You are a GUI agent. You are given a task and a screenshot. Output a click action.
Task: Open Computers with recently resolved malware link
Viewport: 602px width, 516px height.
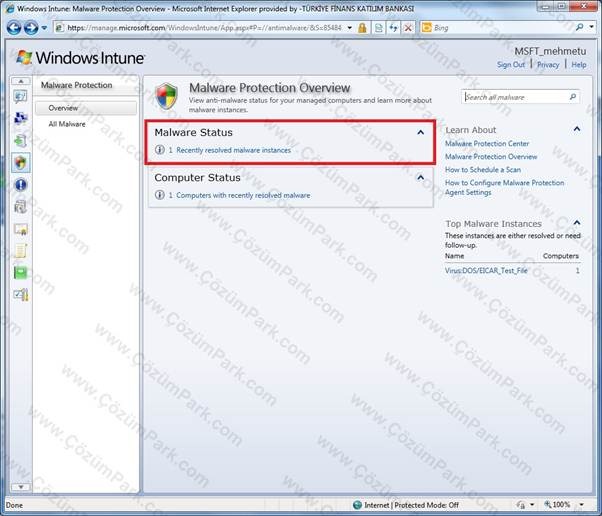pyautogui.click(x=243, y=195)
